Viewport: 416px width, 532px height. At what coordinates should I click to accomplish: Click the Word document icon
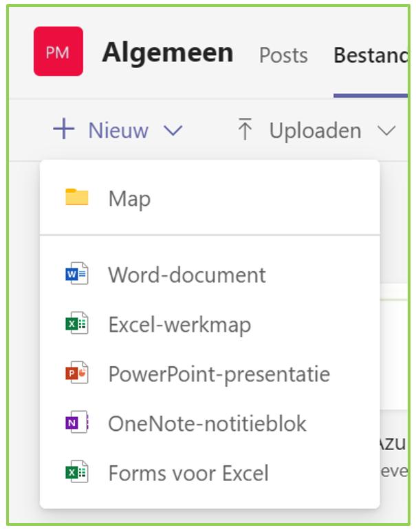(x=77, y=273)
